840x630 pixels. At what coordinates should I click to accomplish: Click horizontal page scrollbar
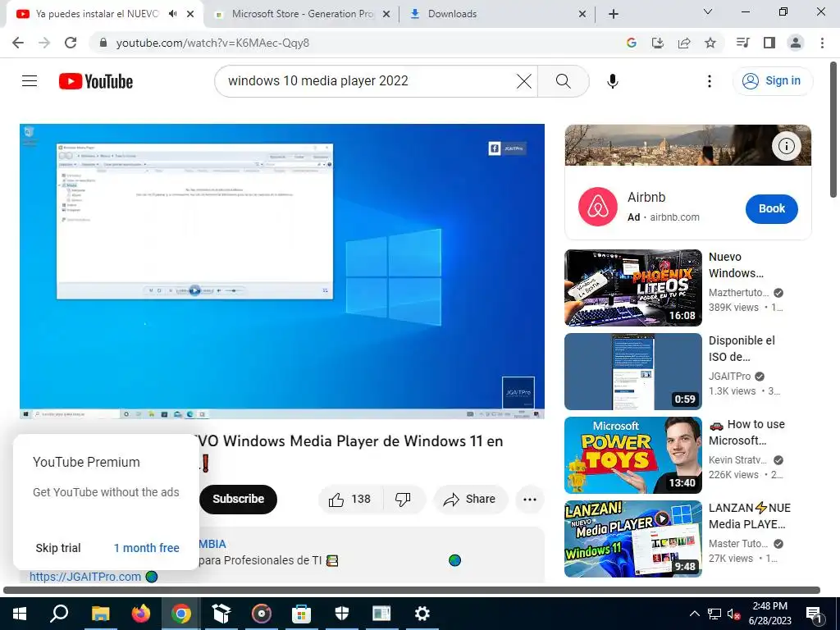coord(412,590)
